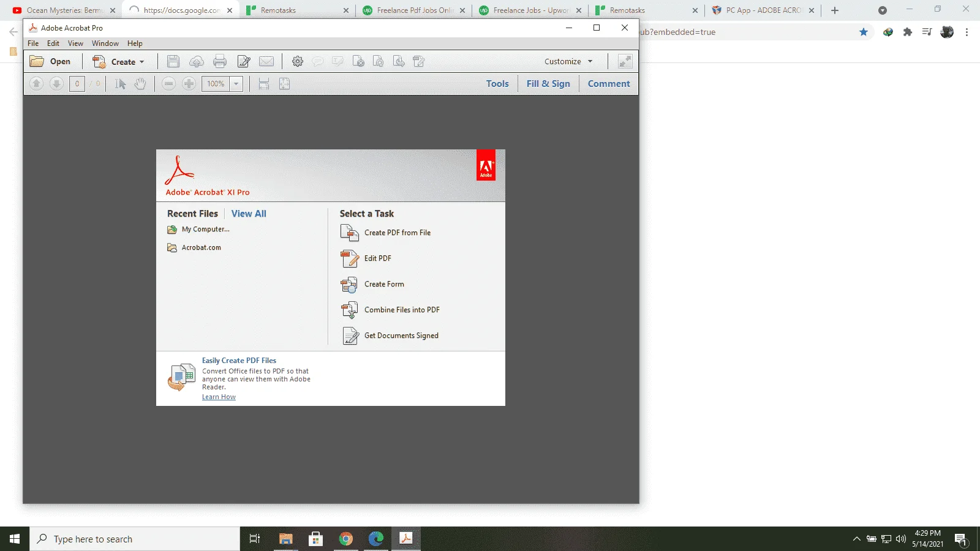Click the email envelope icon
The height and width of the screenshot is (551, 980).
(x=266, y=61)
